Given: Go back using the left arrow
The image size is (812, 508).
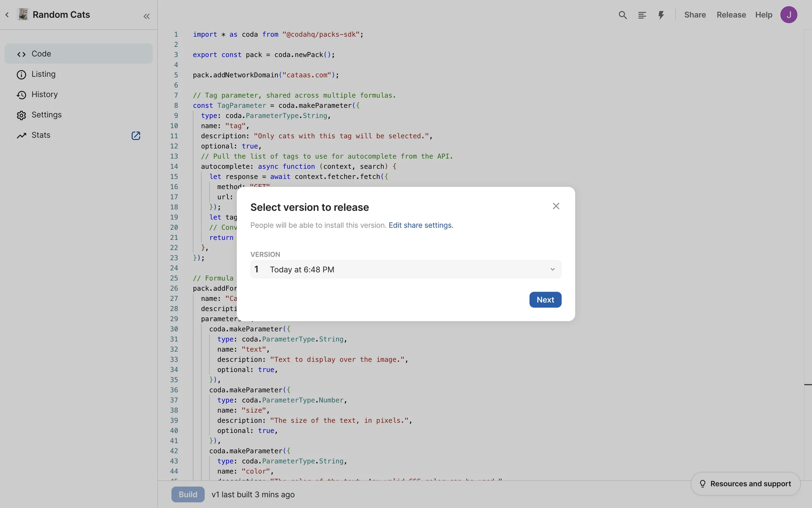Looking at the screenshot, I should pyautogui.click(x=7, y=15).
